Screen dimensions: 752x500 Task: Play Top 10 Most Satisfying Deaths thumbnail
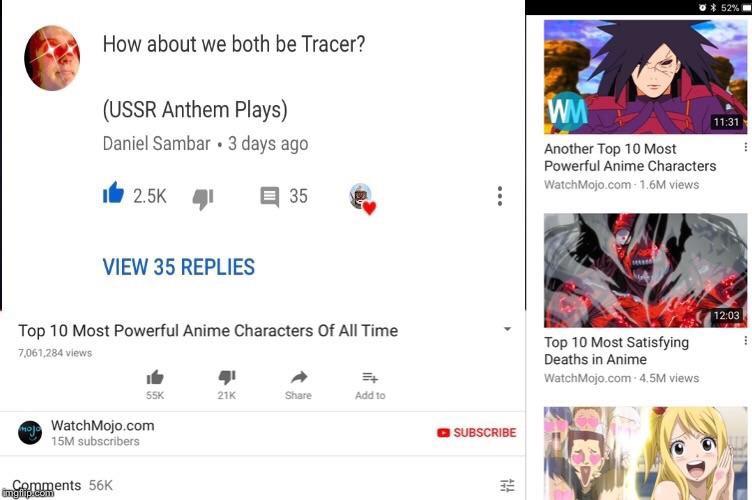click(x=645, y=270)
